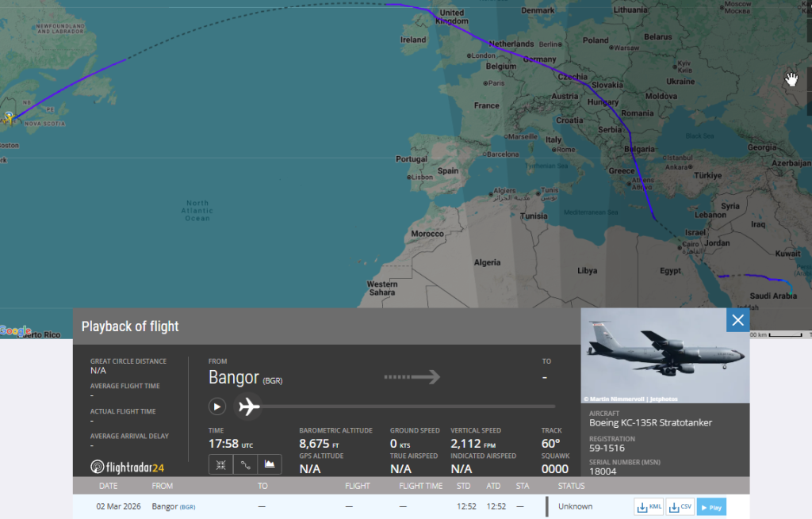
Task: Toggle the flight route path icon
Action: tap(245, 464)
